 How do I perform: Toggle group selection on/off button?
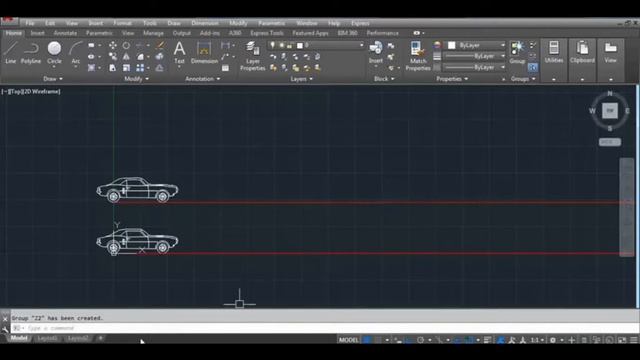pyautogui.click(x=533, y=68)
